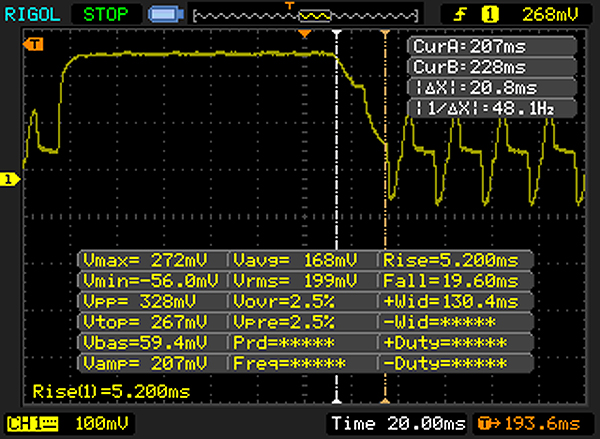Click the orange T trigger level marker
The image size is (600, 439).
(x=33, y=44)
